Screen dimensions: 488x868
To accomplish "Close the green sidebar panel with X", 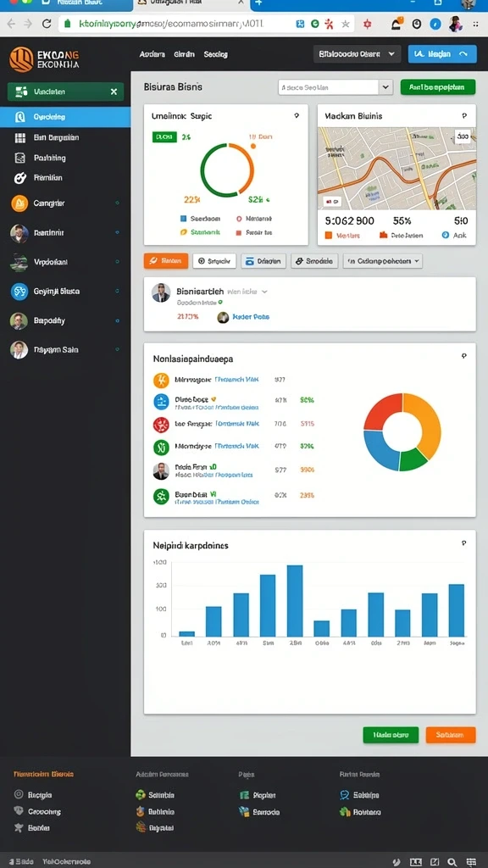I will click(114, 92).
